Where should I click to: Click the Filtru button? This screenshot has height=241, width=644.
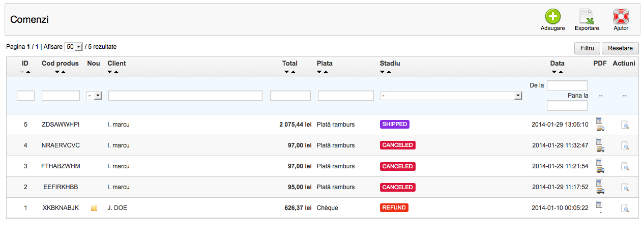tap(587, 48)
